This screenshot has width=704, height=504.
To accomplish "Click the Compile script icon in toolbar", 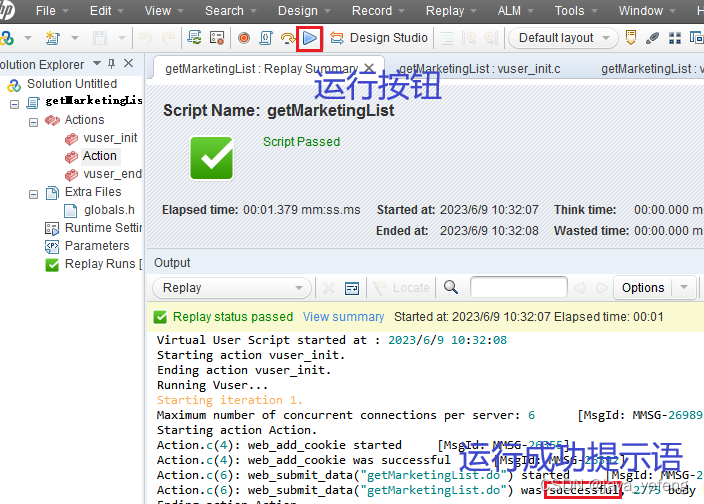I will tap(266, 38).
